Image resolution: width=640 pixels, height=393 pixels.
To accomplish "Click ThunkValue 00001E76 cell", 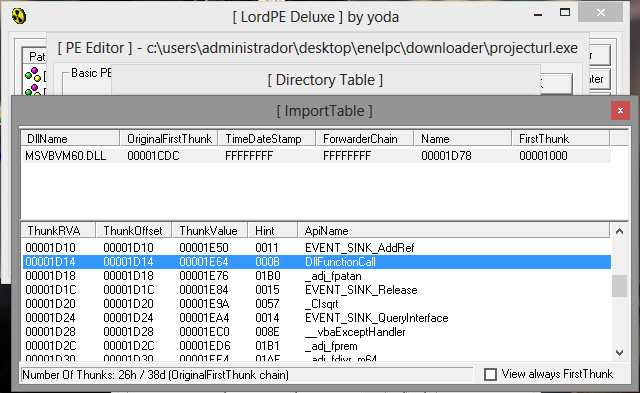I will [x=204, y=276].
